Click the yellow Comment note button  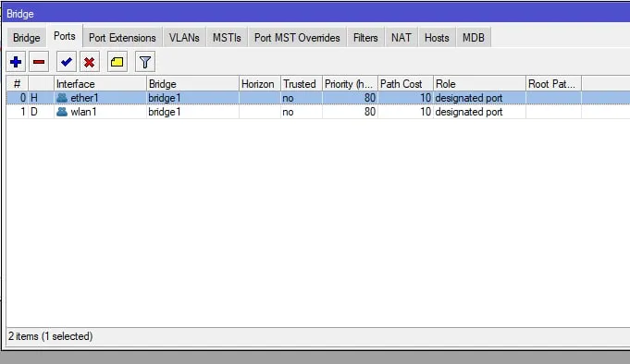[117, 62]
